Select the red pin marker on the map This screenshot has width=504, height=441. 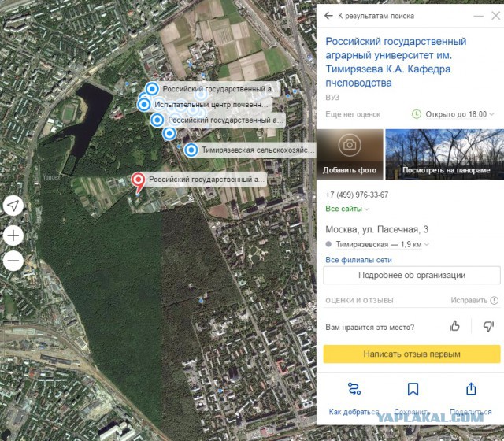[x=139, y=182]
